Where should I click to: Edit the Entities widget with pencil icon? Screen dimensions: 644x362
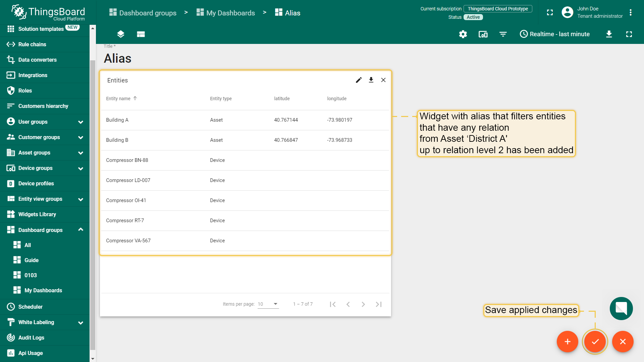point(359,80)
